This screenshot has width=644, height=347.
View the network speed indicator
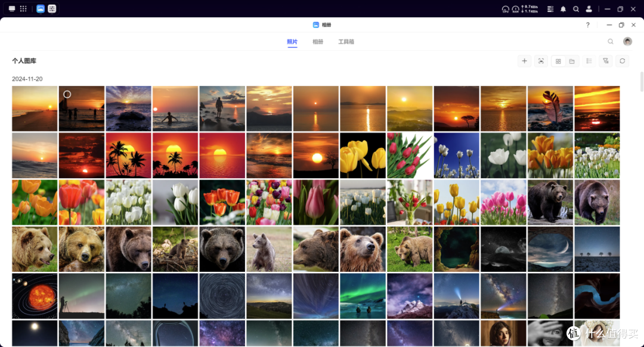pyautogui.click(x=530, y=9)
